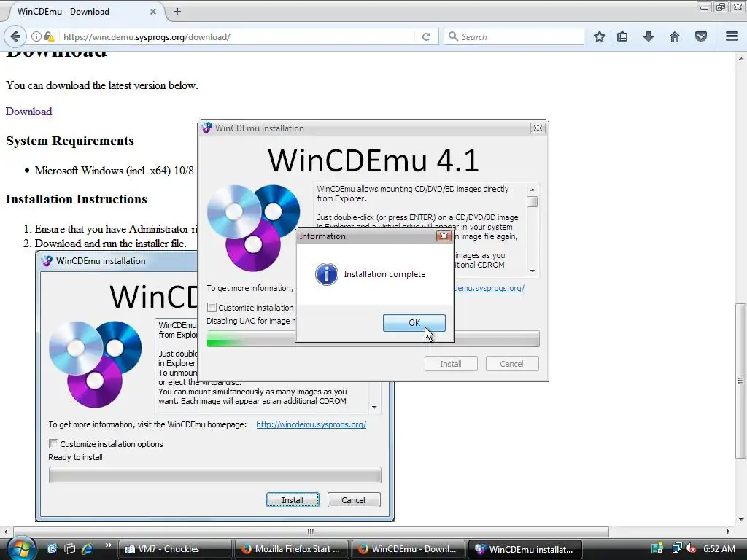747x560 pixels.
Task: Click the muted volume tray icon
Action: 691,548
